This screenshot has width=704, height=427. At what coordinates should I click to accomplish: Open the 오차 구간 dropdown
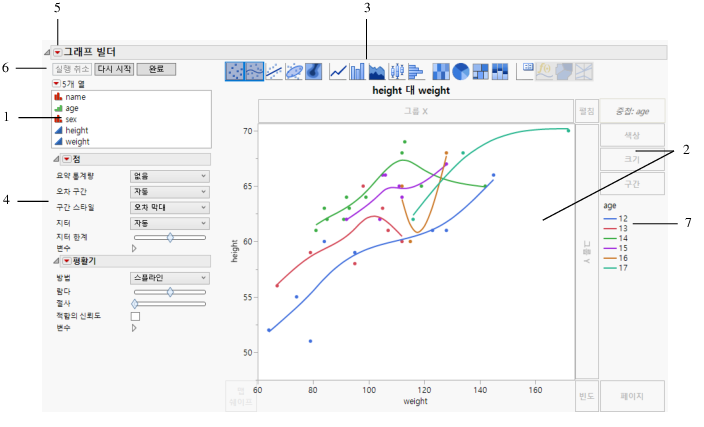170,192
